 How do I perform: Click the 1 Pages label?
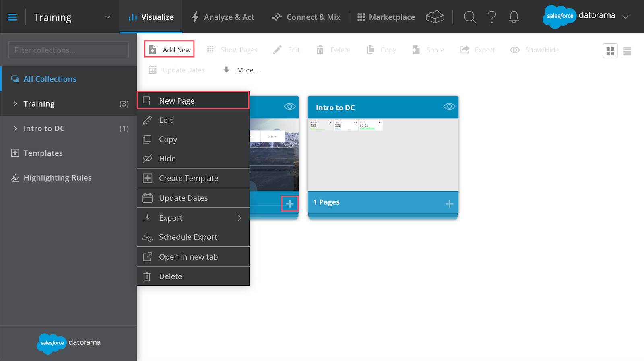click(326, 202)
